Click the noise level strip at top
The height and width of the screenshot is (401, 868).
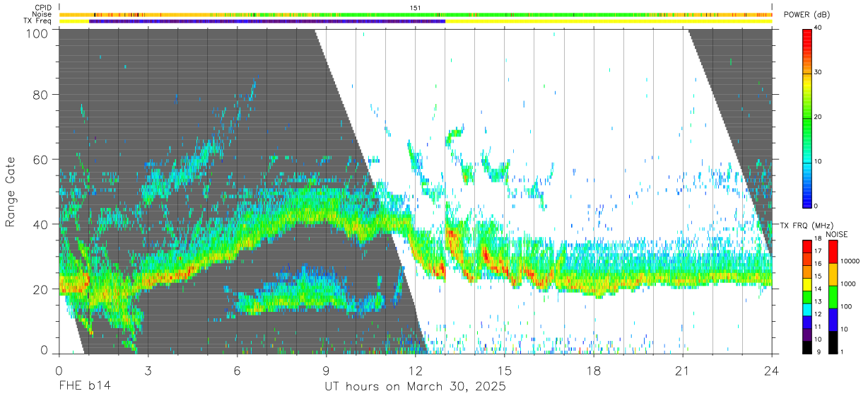pos(416,14)
